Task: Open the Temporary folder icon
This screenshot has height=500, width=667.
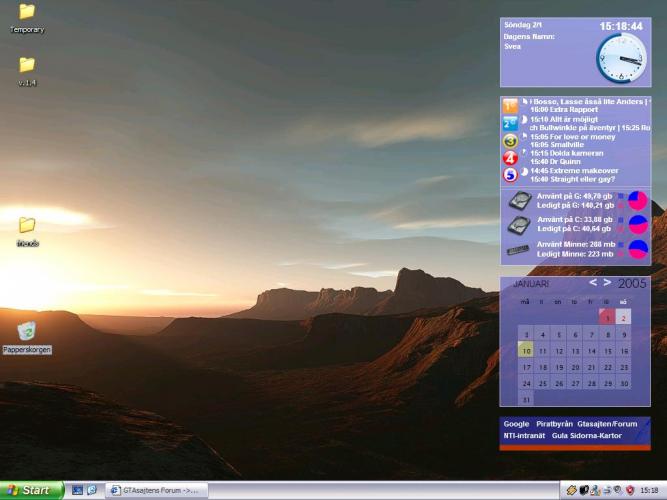Action: [x=27, y=12]
